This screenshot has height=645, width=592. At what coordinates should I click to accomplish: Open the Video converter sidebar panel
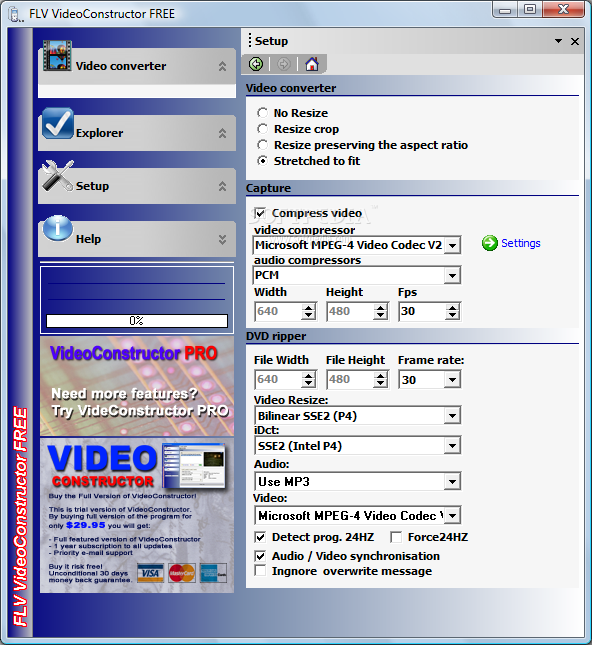point(137,66)
